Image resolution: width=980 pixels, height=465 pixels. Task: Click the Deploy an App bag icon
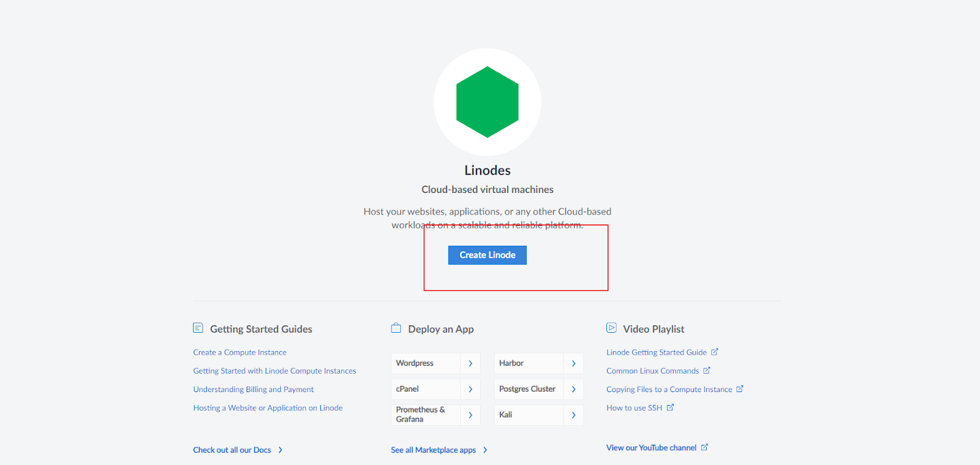(x=396, y=328)
